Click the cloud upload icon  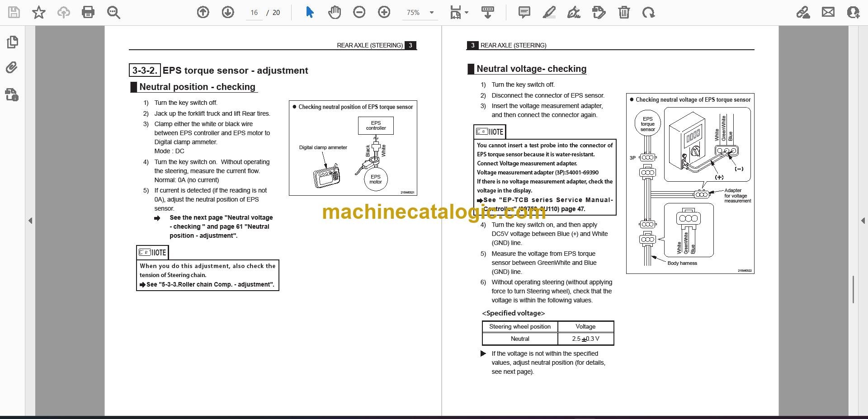63,12
